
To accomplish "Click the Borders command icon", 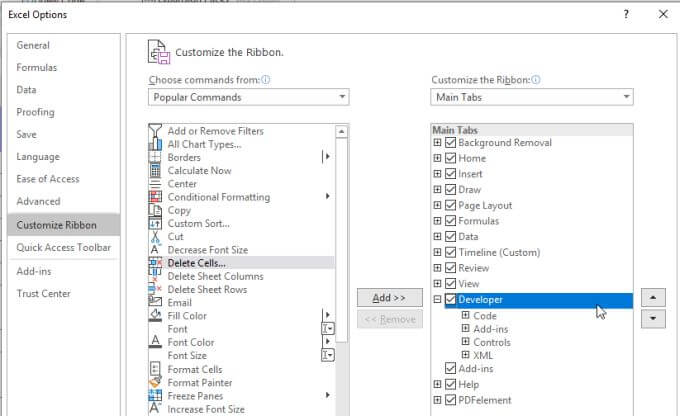I will click(155, 157).
